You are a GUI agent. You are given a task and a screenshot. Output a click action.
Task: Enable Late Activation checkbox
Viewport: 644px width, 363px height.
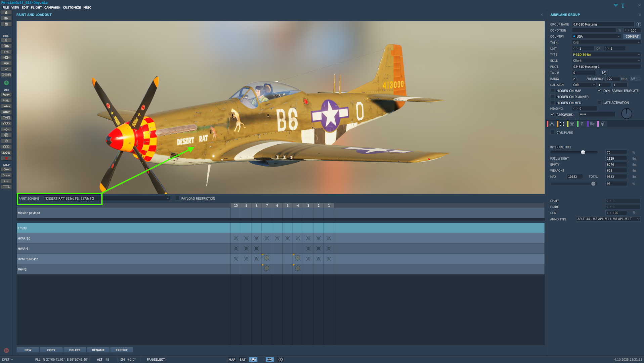599,103
